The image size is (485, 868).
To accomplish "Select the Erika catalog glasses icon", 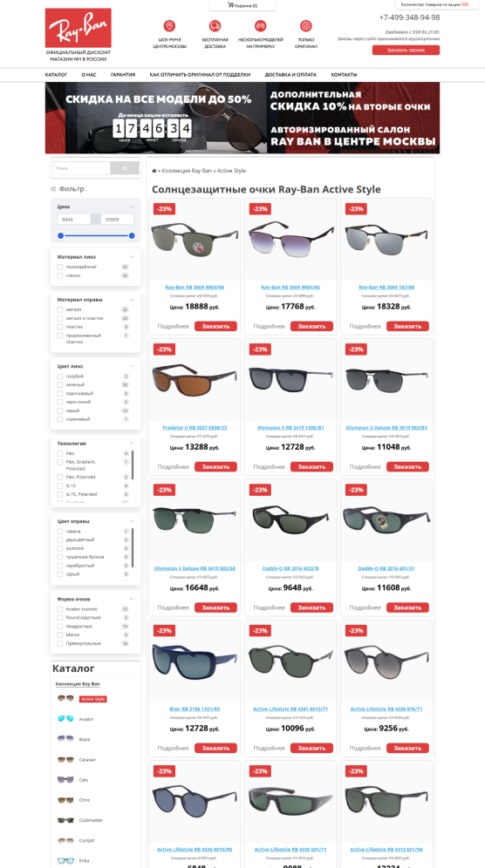I will pyautogui.click(x=65, y=861).
